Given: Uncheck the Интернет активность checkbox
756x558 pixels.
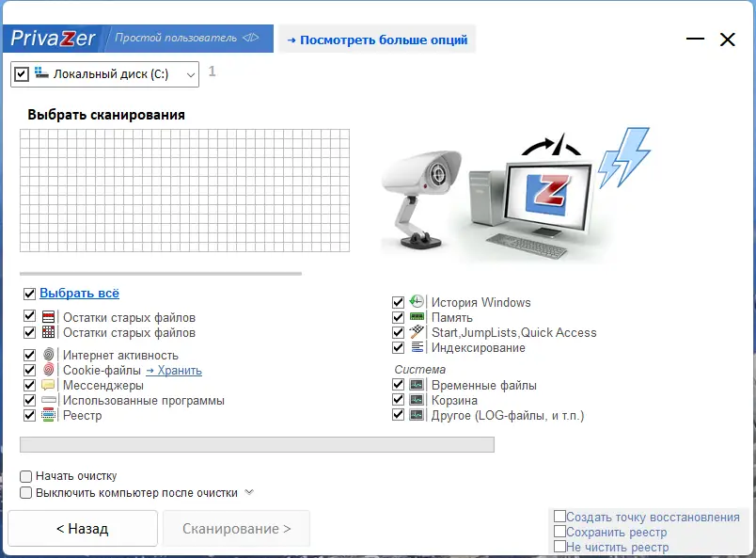Looking at the screenshot, I should pos(29,355).
